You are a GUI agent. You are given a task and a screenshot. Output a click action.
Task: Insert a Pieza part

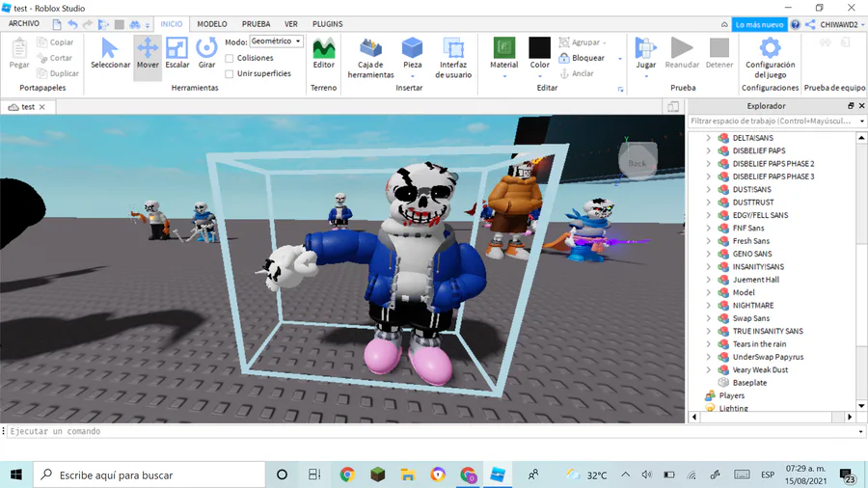[x=412, y=48]
